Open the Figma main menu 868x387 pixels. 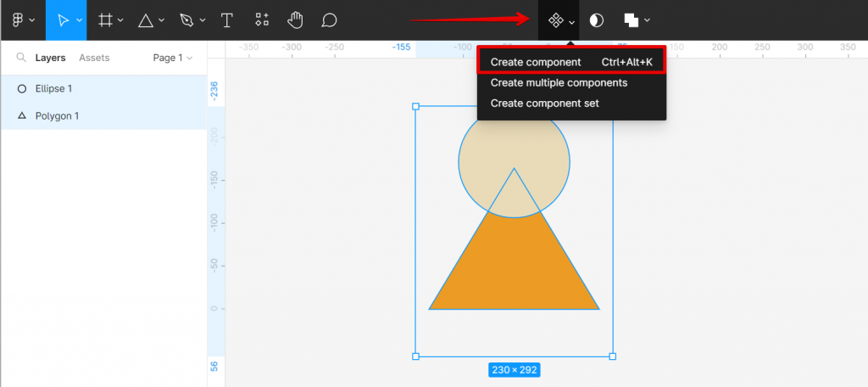[x=21, y=20]
